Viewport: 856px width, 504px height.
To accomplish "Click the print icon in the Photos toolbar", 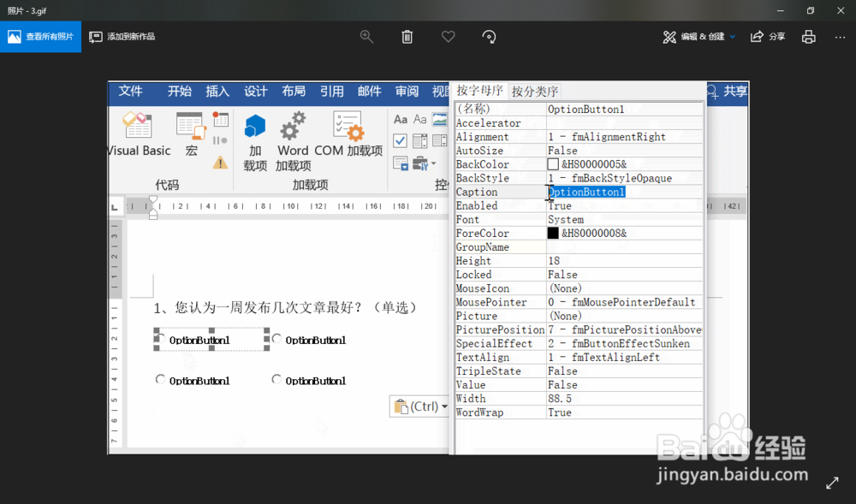I will point(809,37).
